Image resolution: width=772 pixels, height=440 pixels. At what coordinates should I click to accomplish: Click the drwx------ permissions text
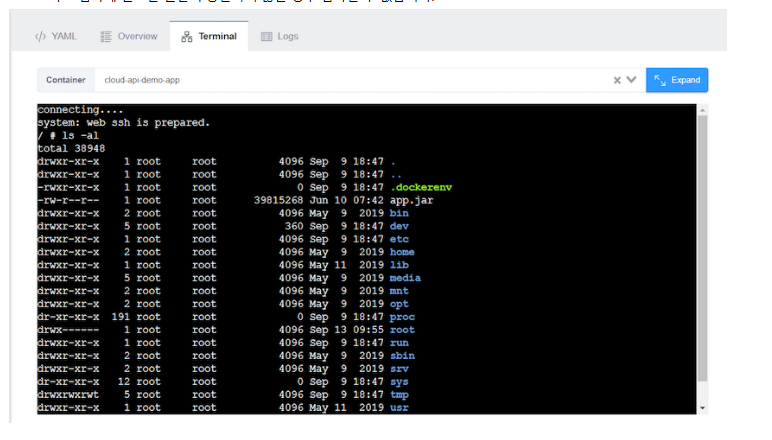point(68,330)
